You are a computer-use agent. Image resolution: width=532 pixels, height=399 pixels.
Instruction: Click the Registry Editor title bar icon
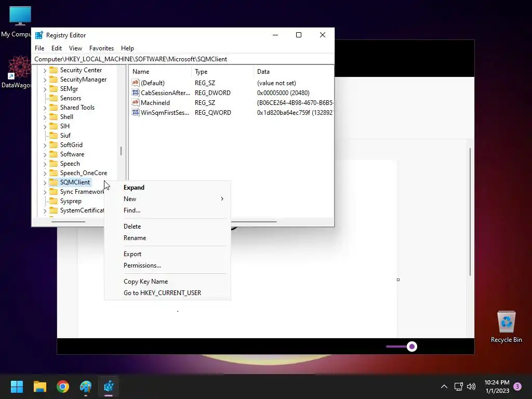pos(39,35)
